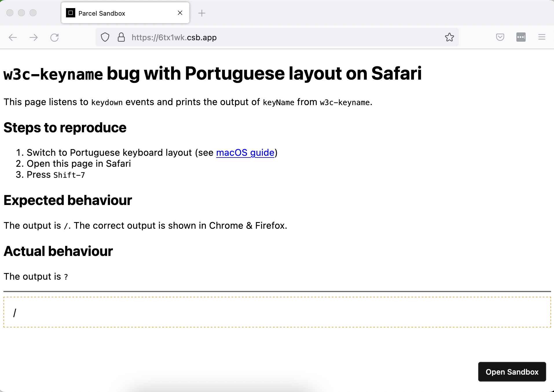Save page to Pocket

click(500, 37)
